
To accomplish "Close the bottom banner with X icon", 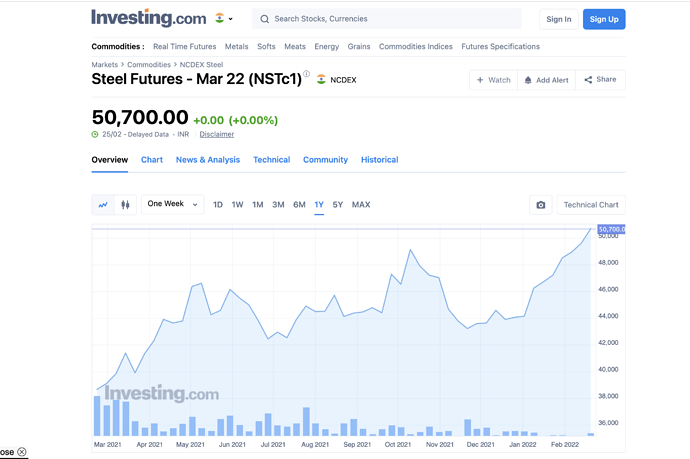I will pos(22,452).
